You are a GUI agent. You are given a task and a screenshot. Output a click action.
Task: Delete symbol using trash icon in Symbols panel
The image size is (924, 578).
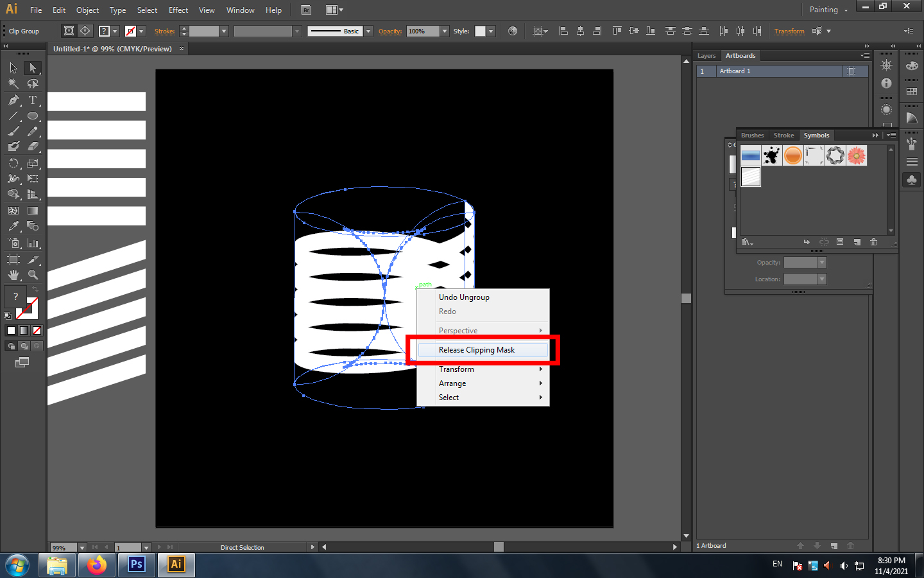[x=873, y=242]
